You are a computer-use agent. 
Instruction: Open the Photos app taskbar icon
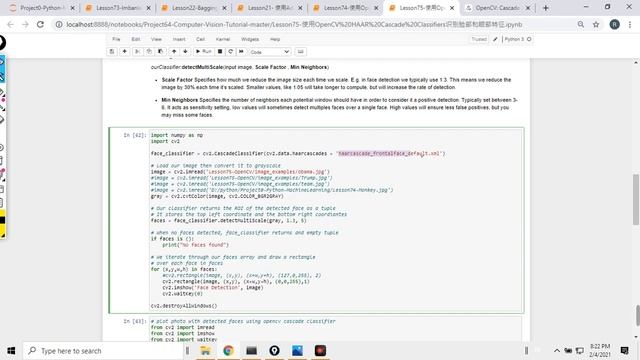pyautogui.click(x=297, y=351)
